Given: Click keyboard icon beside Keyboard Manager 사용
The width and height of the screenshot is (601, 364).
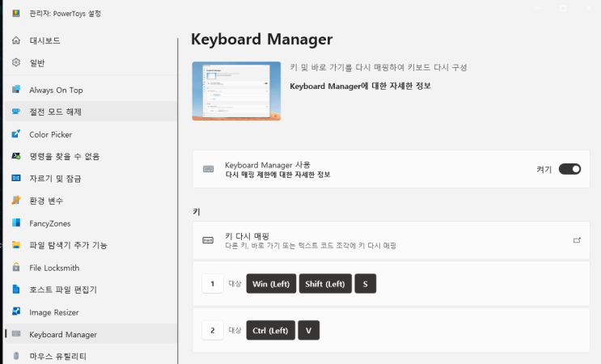Looking at the screenshot, I should (208, 169).
